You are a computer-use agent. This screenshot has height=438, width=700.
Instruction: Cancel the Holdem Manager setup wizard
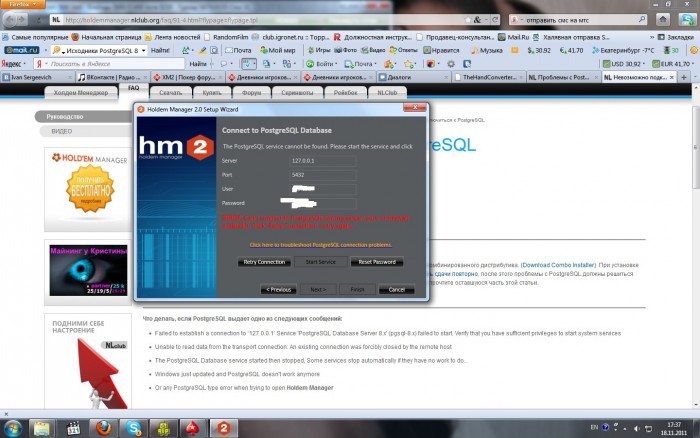(x=396, y=290)
